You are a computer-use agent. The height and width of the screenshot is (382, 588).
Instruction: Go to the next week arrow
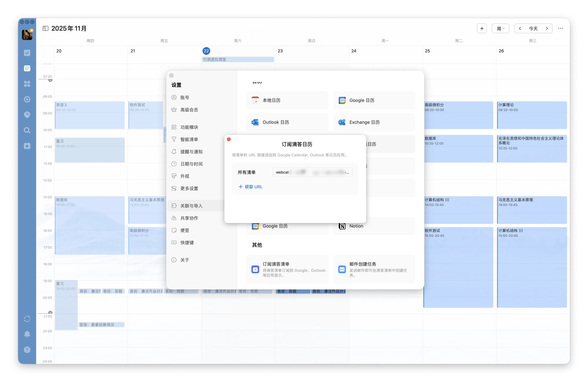click(x=547, y=28)
